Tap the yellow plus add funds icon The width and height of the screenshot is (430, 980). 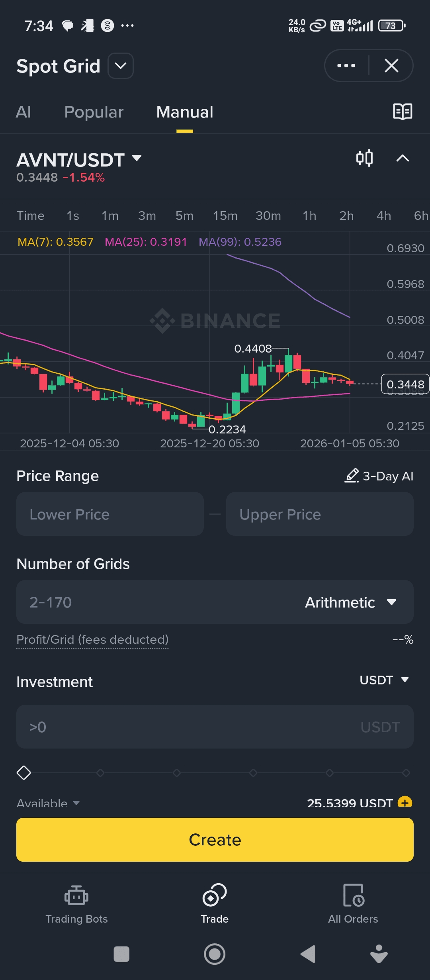pyautogui.click(x=405, y=802)
